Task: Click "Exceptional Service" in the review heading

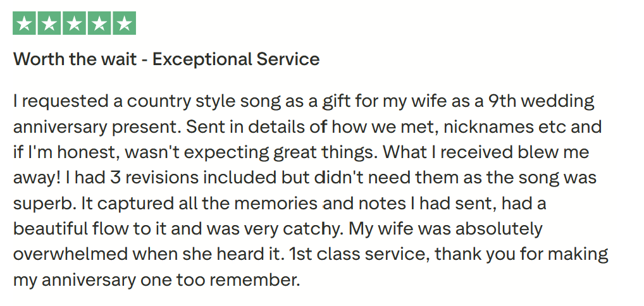Action: pos(236,59)
